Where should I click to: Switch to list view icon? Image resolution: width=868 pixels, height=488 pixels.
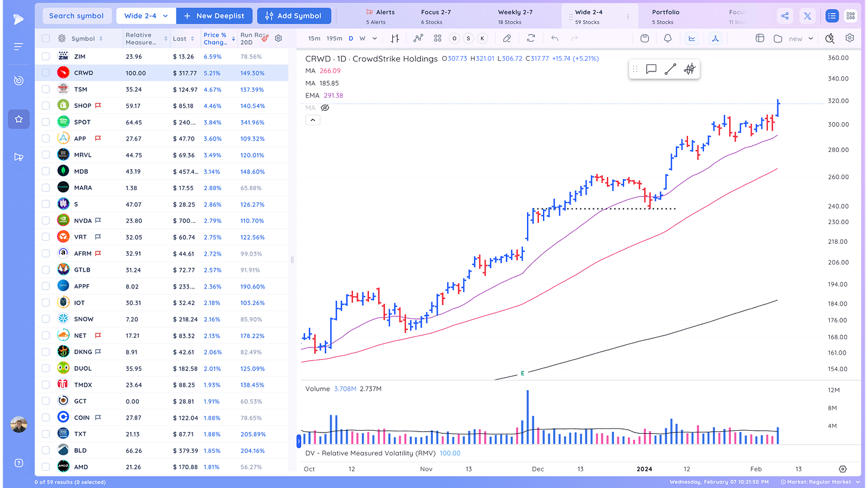point(832,16)
